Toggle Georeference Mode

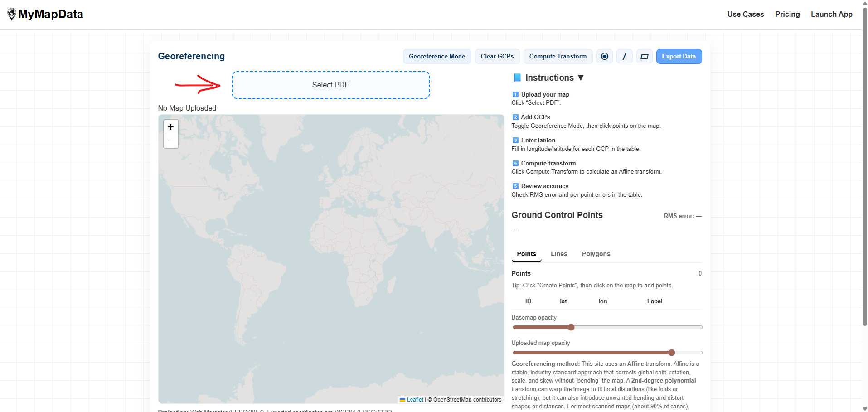436,56
